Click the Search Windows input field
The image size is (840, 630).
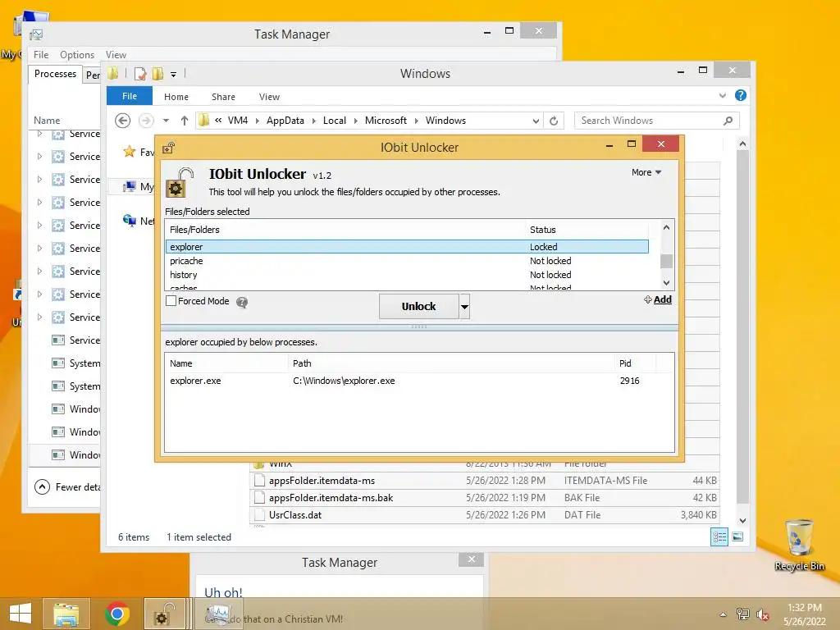tap(648, 121)
